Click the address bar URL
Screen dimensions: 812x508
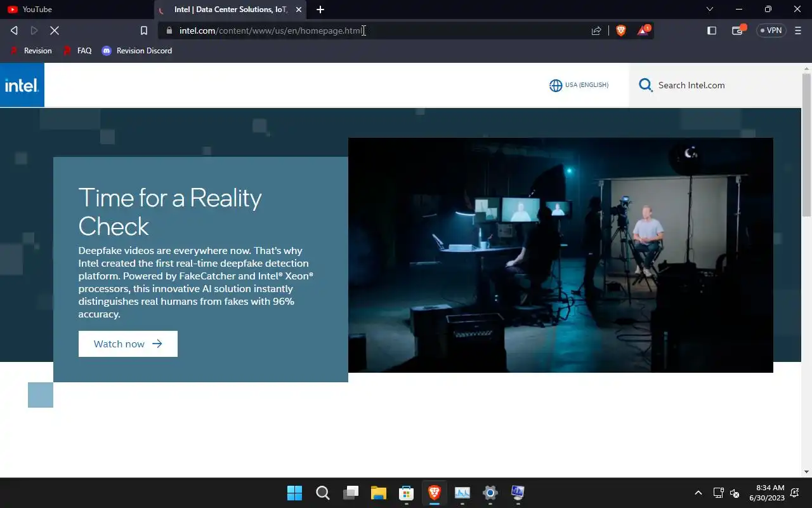(x=272, y=30)
